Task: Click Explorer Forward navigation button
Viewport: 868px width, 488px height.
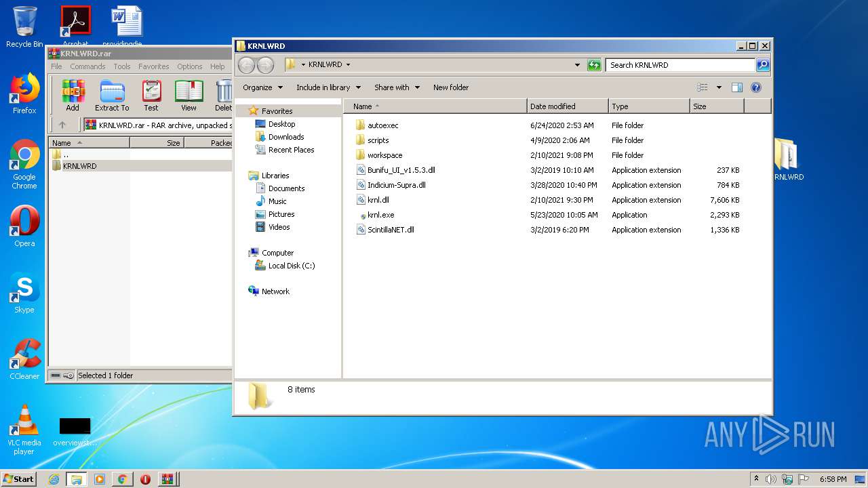Action: (265, 65)
